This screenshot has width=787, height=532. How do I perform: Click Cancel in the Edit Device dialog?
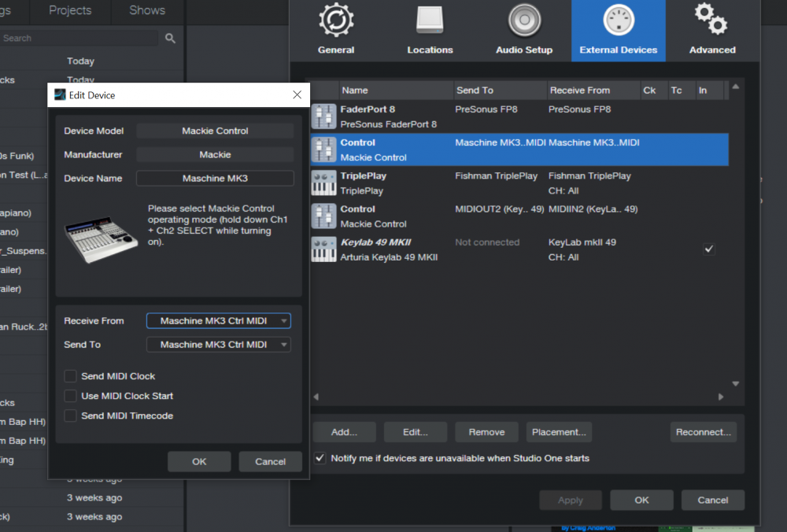click(270, 461)
